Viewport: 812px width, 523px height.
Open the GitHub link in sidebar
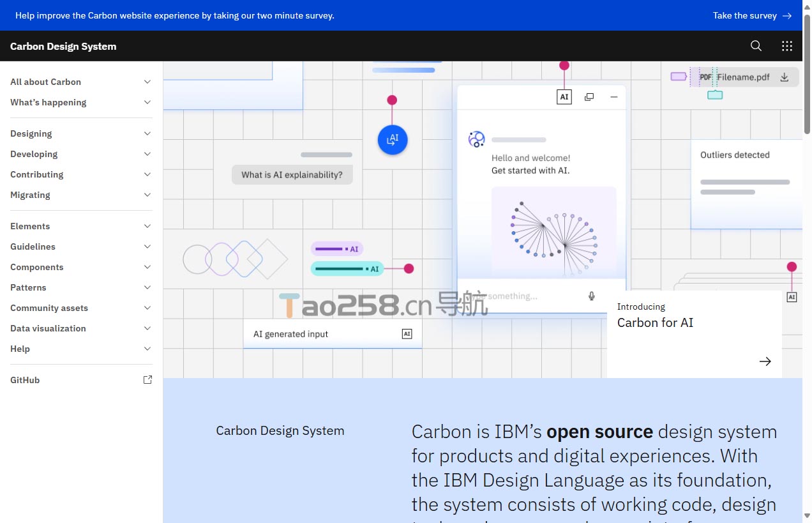(81, 380)
